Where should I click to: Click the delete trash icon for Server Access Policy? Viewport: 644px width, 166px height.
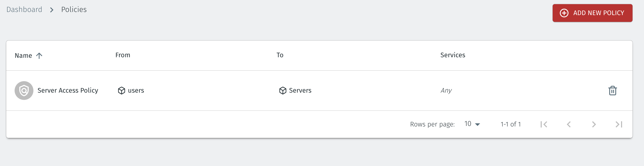[612, 91]
